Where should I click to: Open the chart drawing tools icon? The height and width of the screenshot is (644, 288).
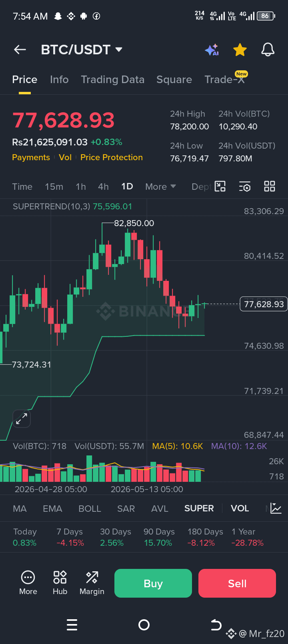pyautogui.click(x=220, y=186)
